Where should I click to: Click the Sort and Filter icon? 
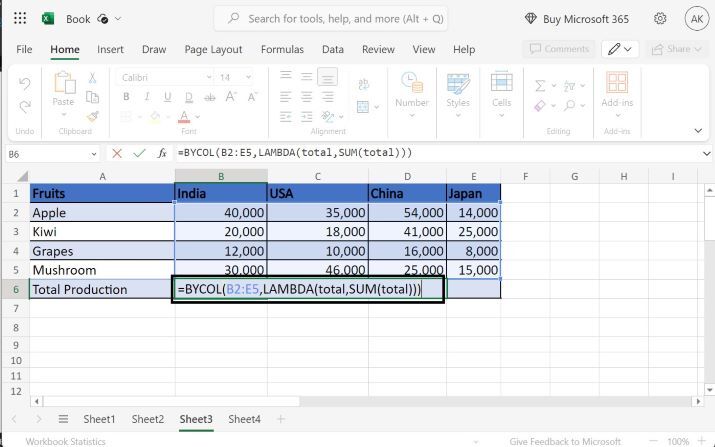click(570, 85)
